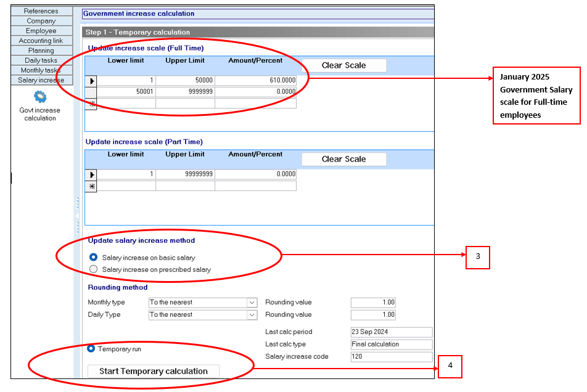Image resolution: width=587 pixels, height=392 pixels.
Task: Select the first Part Time scale row marker
Action: pos(91,175)
